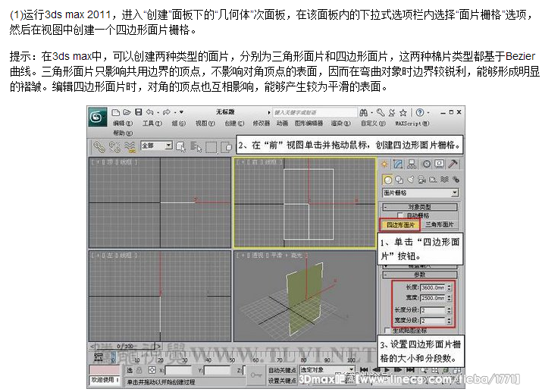The width and height of the screenshot is (542, 392).
Task: Select the Bind to Space Warp tool
Action: 130,147
